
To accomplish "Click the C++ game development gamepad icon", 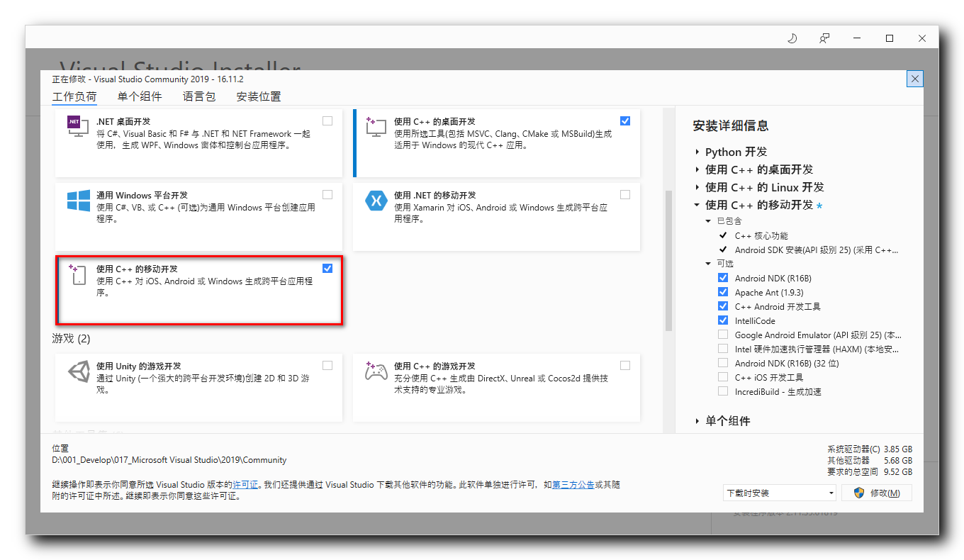I will click(x=376, y=371).
